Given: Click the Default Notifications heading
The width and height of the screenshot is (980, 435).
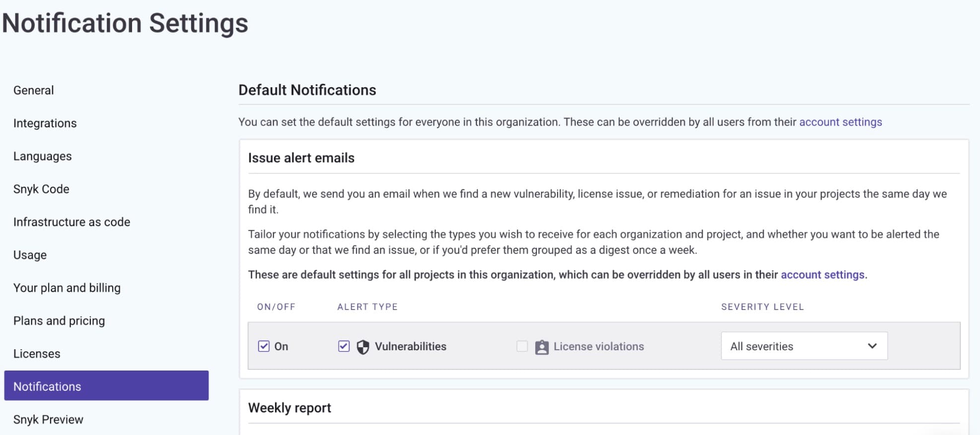Looking at the screenshot, I should pos(307,90).
